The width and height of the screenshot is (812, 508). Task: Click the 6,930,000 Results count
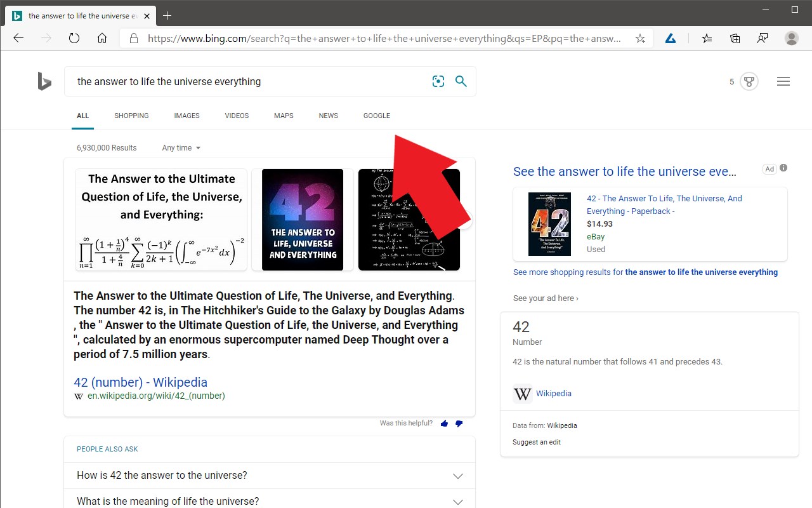point(107,148)
